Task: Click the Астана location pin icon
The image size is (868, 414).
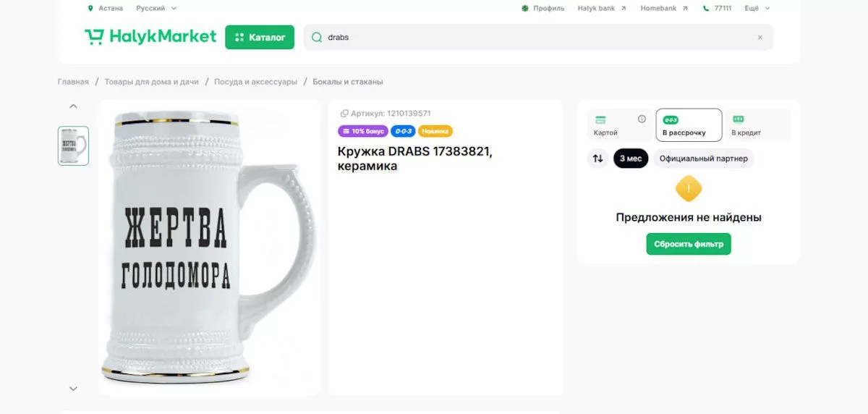Action: coord(90,9)
